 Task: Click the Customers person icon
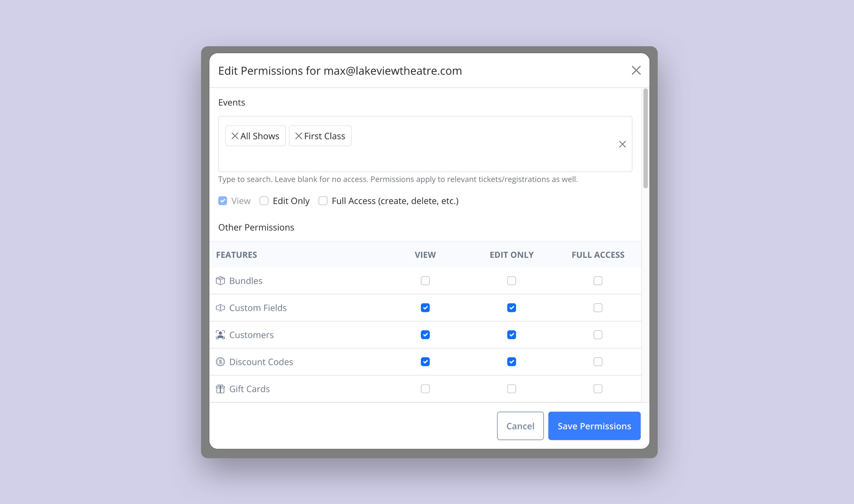(x=220, y=334)
